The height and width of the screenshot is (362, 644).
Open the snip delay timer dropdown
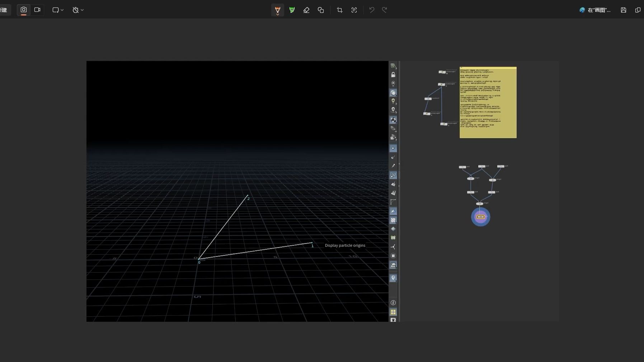pos(78,10)
